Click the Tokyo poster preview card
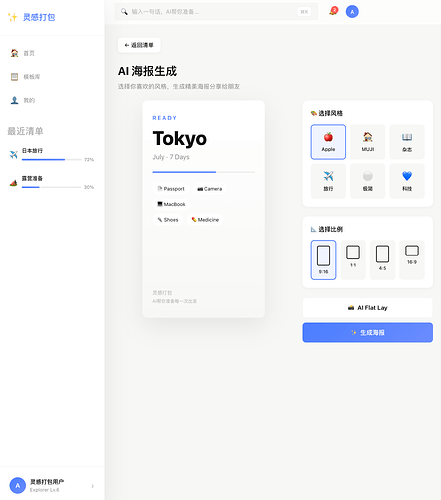The height and width of the screenshot is (500, 441). pyautogui.click(x=203, y=209)
